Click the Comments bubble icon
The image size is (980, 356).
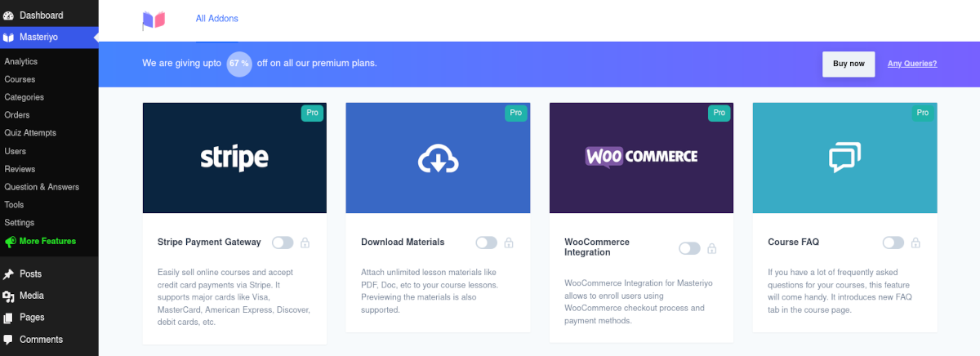(x=8, y=340)
